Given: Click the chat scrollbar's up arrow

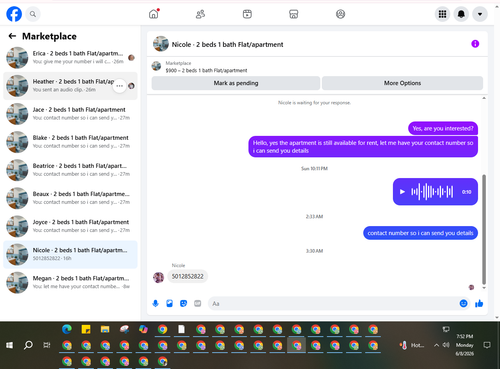Looking at the screenshot, I should 484,98.
